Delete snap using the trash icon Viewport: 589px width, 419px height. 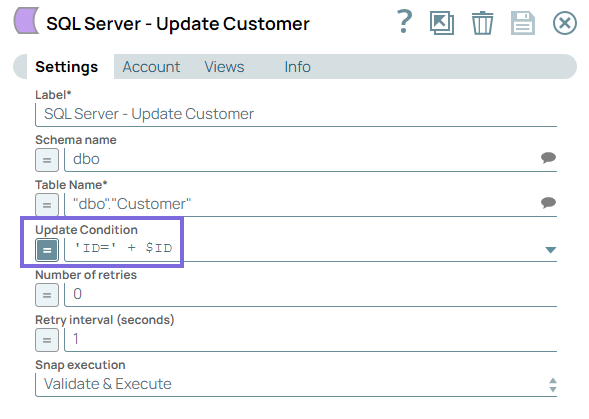coord(482,23)
